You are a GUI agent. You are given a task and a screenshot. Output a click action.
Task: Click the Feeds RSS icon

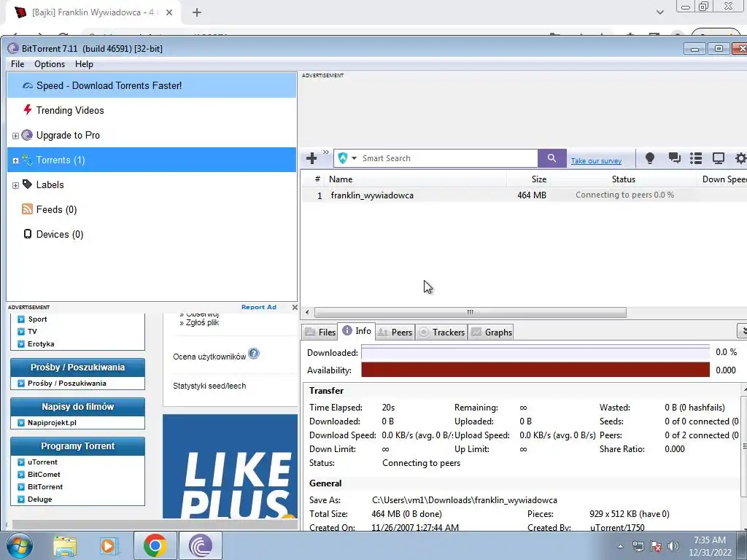[x=27, y=209]
